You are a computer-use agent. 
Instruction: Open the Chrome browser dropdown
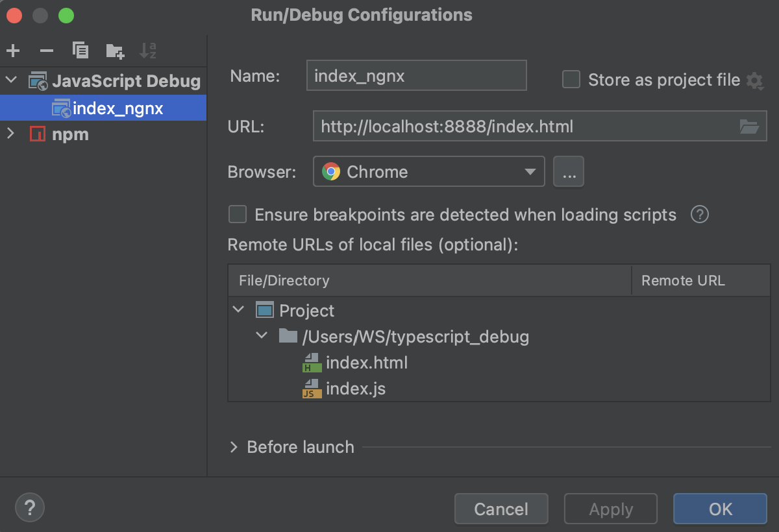coord(428,172)
